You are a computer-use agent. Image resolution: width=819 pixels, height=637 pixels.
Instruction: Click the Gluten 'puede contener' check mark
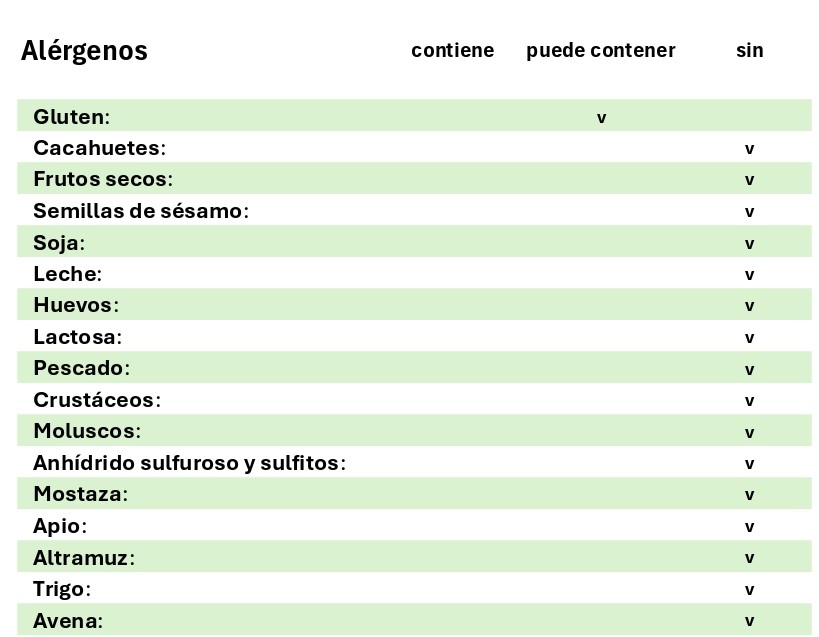tap(601, 118)
